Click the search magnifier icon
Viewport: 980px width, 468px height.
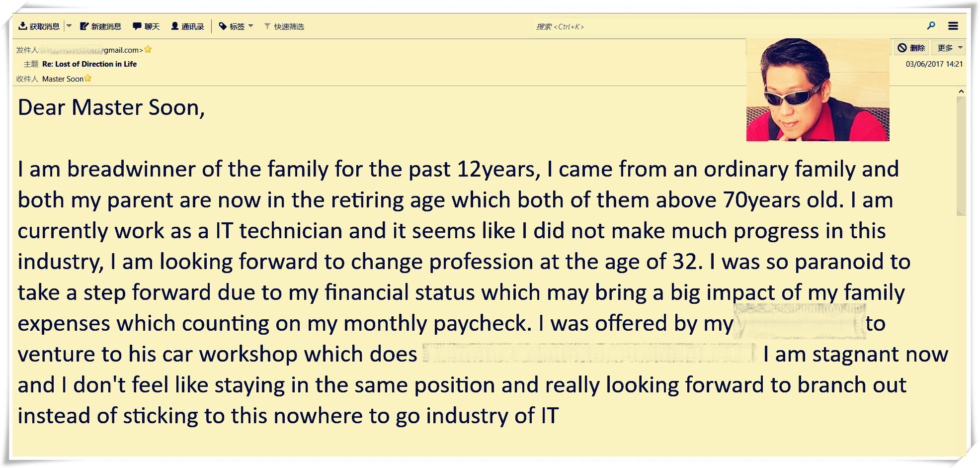931,26
